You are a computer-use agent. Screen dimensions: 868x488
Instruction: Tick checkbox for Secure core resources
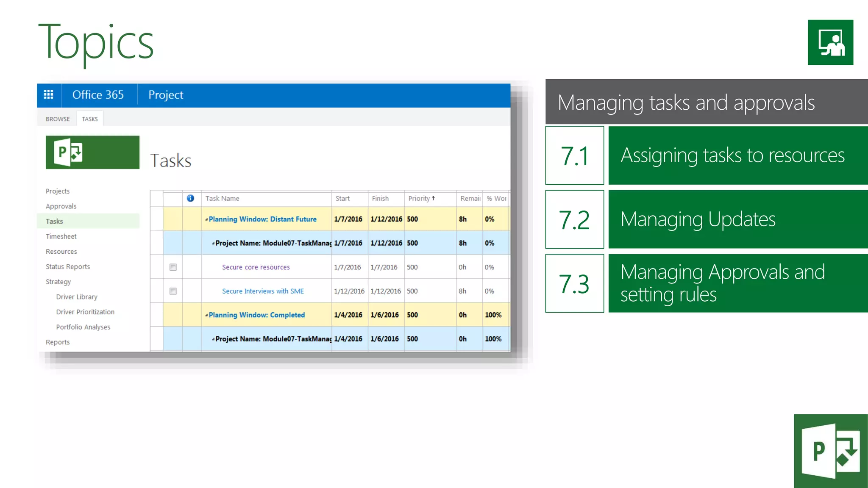173,267
